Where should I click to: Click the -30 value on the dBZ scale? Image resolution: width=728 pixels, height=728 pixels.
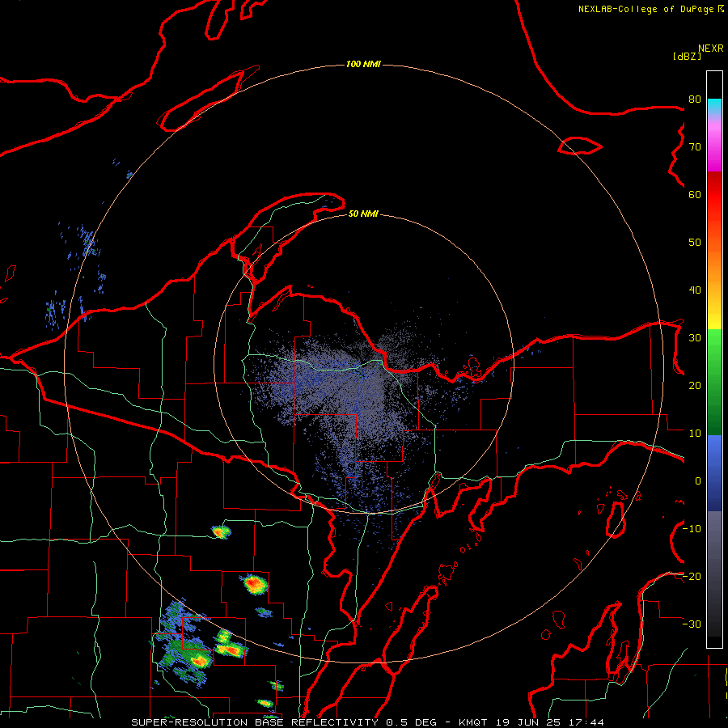point(692,624)
